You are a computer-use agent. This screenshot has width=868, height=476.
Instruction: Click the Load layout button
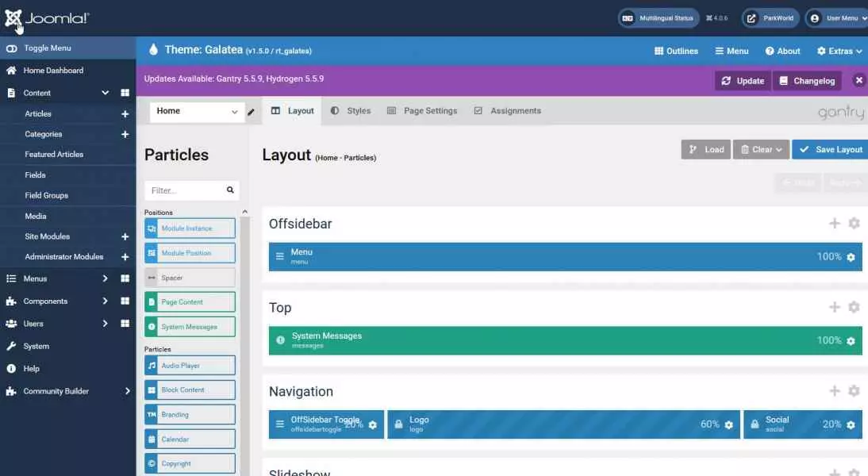[x=706, y=149]
